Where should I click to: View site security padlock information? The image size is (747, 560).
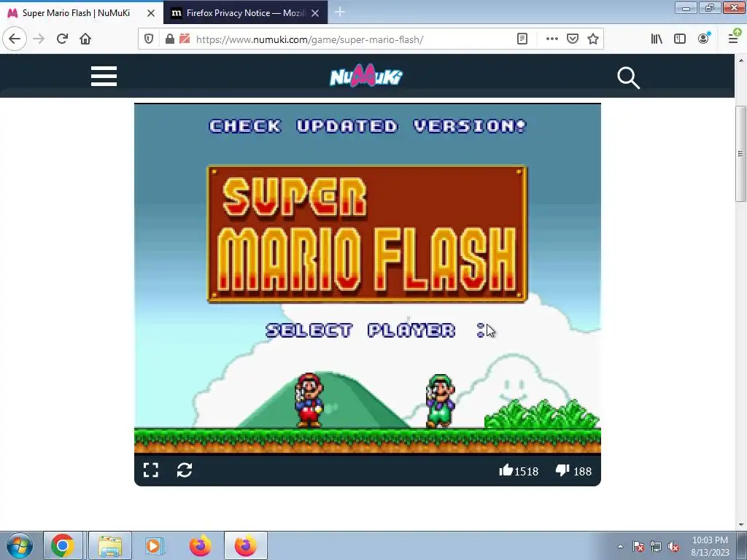point(169,39)
